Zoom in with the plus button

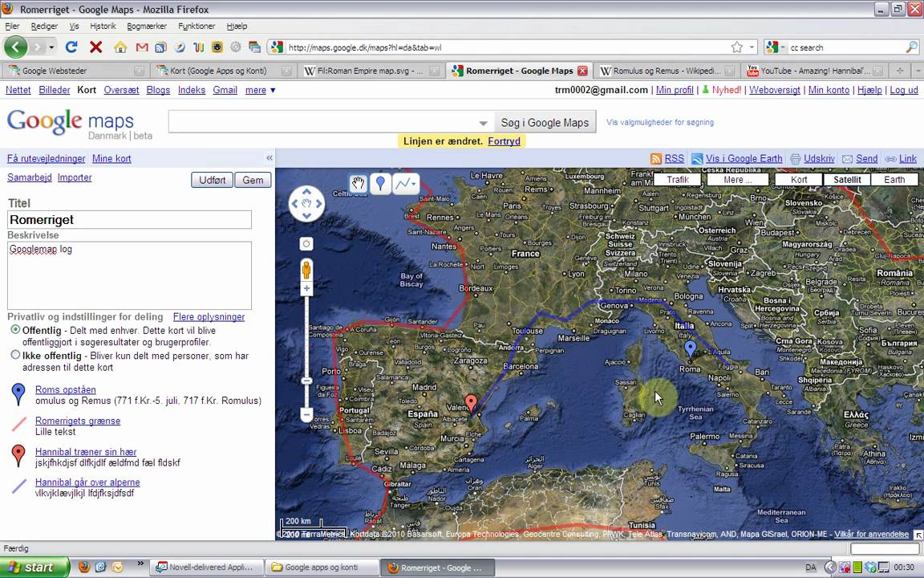(306, 288)
